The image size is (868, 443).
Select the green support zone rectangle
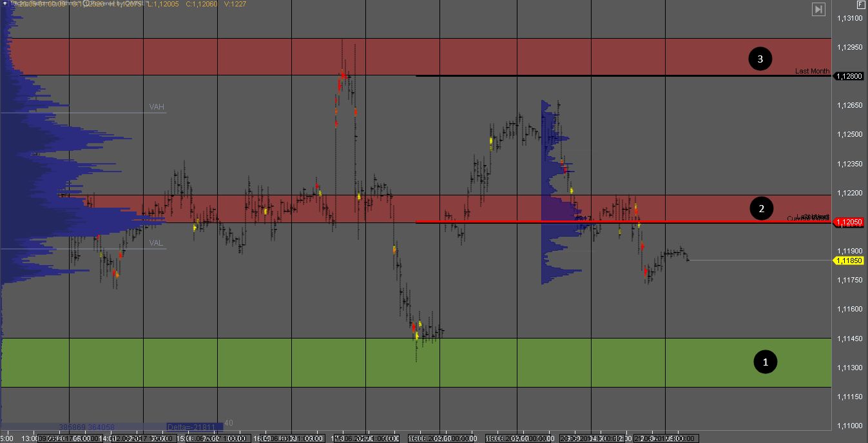tap(387, 362)
